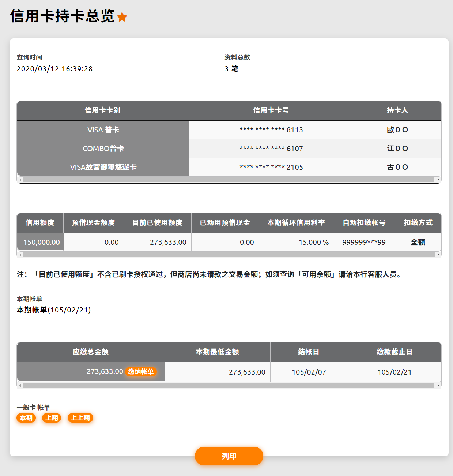Open the 上上期 statement tab
The image size is (453, 476).
pyautogui.click(x=80, y=418)
